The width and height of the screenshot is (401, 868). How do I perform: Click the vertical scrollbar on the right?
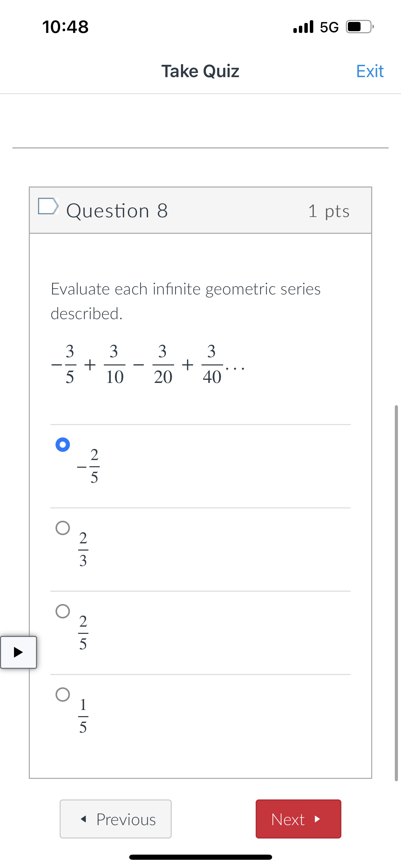[x=396, y=592]
